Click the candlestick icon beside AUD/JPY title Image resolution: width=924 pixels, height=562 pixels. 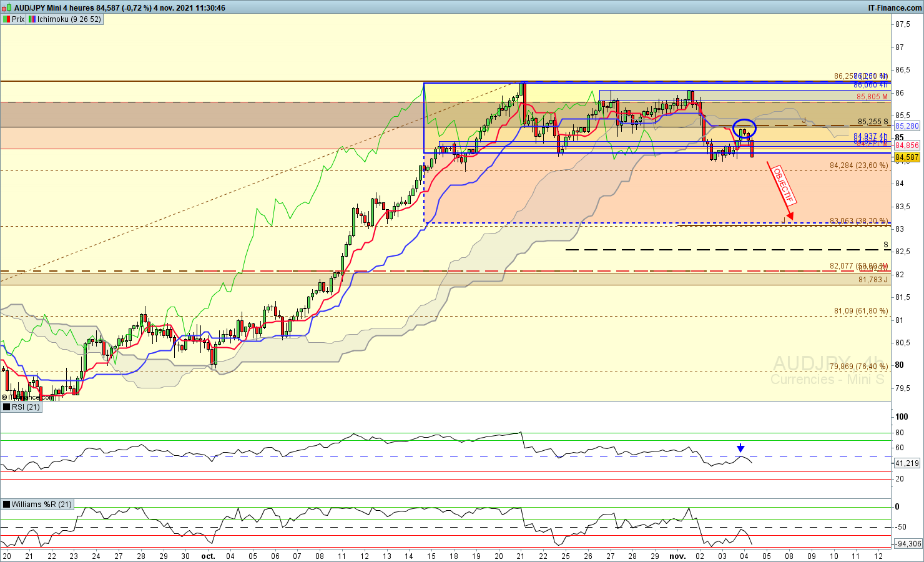7,8
